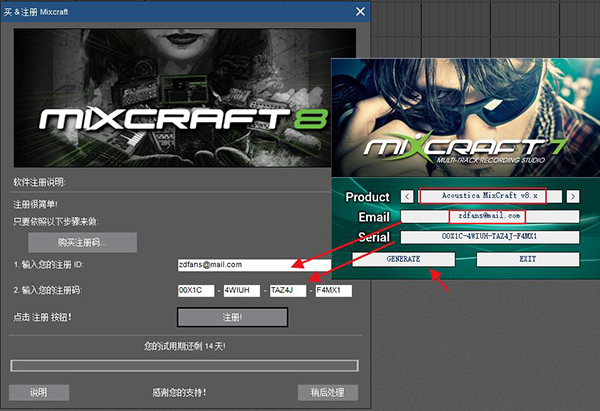Click the keygen Serial field
This screenshot has width=600, height=411.
click(490, 237)
